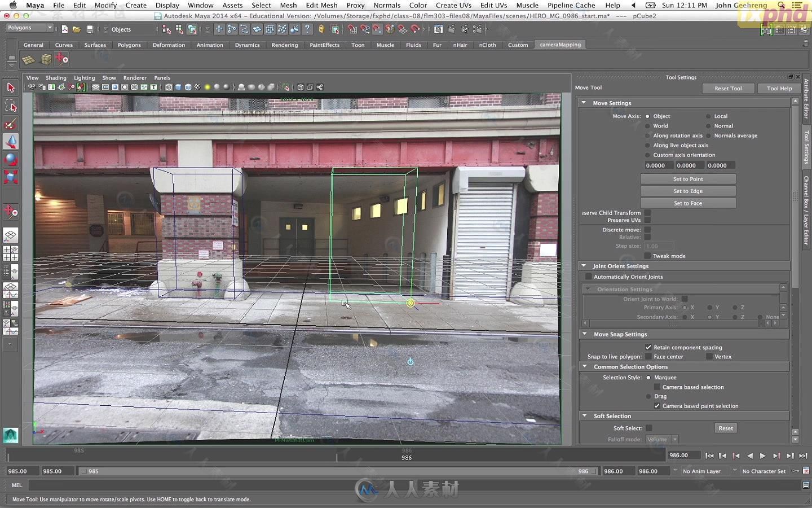The image size is (812, 508).
Task: Switch to single perspective view layout
Action: click(11, 235)
